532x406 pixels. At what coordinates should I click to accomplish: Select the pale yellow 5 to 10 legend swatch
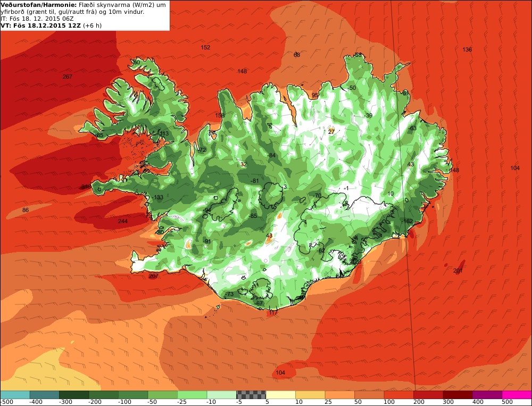[280, 394]
